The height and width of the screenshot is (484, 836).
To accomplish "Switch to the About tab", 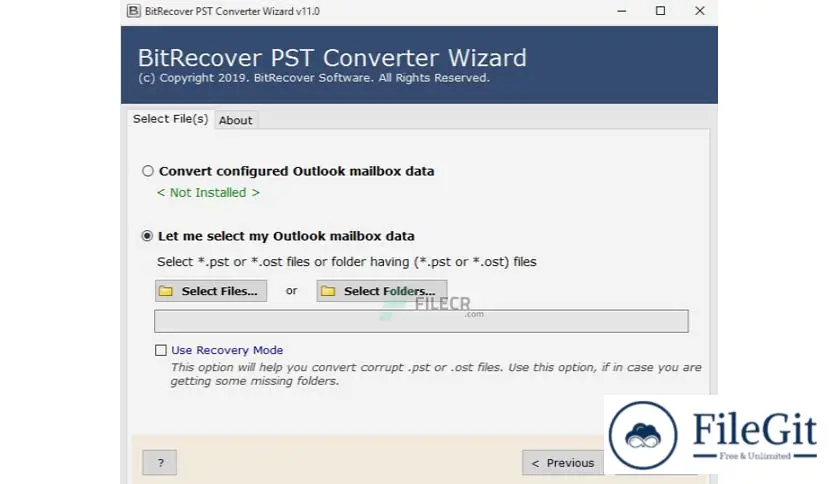I will pyautogui.click(x=236, y=120).
